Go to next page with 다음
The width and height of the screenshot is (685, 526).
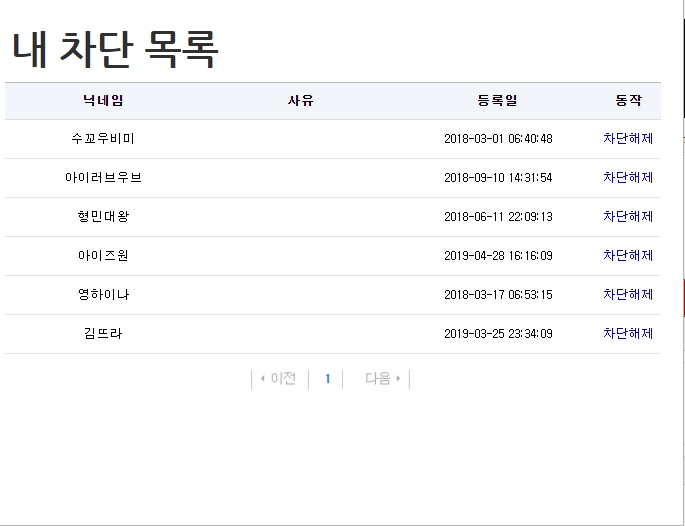(382, 379)
